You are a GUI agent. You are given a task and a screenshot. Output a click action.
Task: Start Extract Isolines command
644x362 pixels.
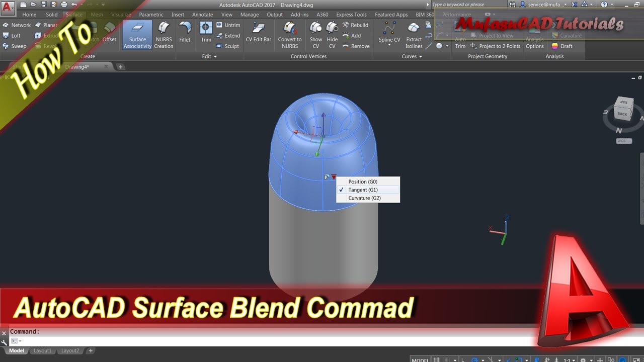tap(414, 35)
